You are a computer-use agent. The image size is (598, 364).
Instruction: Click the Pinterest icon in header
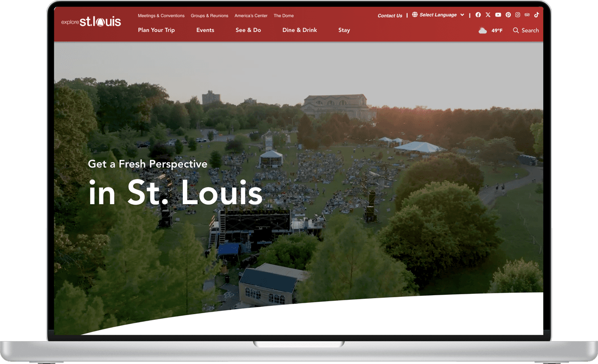click(x=508, y=15)
